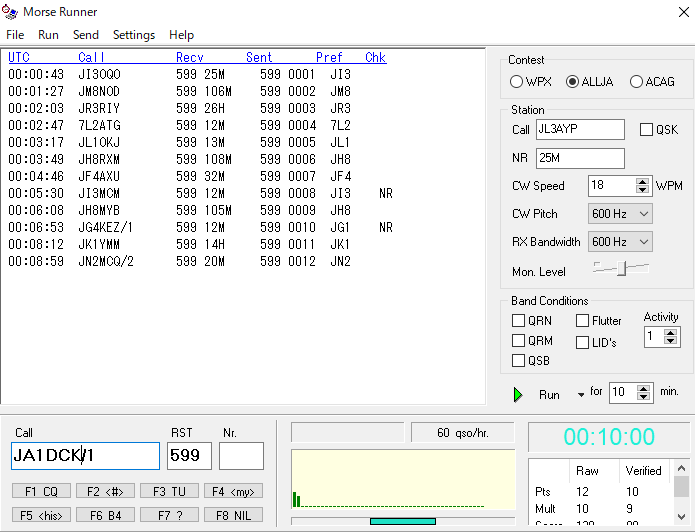Click the Recv column header
695x532 pixels.
point(190,58)
